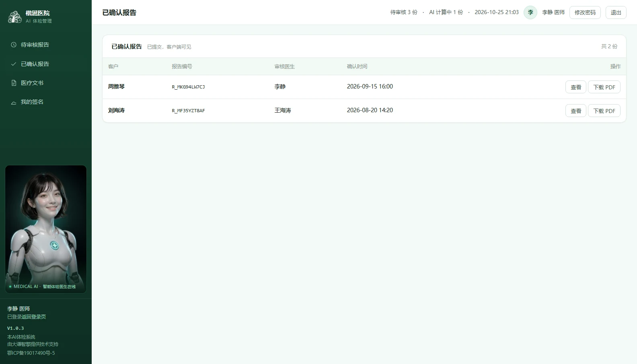Open 已确认报告 in the sidebar
Screen dimensions: 637x364
[x=46, y=64]
